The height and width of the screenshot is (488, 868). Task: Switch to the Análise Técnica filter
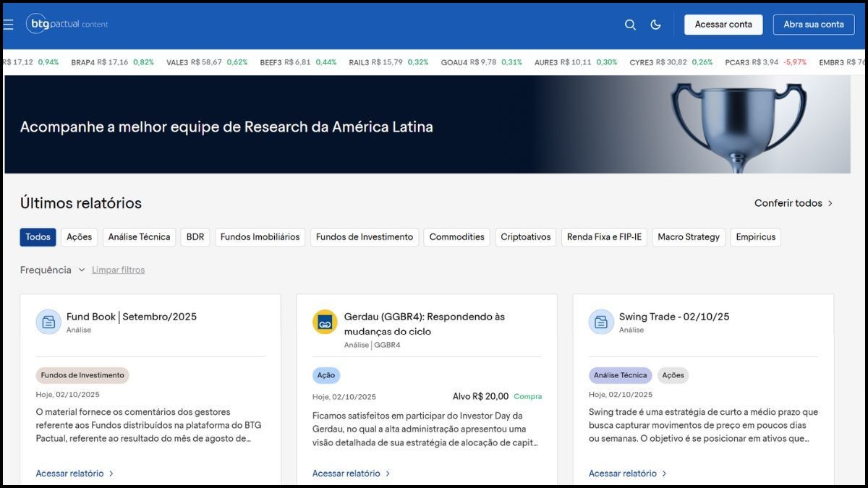(139, 237)
